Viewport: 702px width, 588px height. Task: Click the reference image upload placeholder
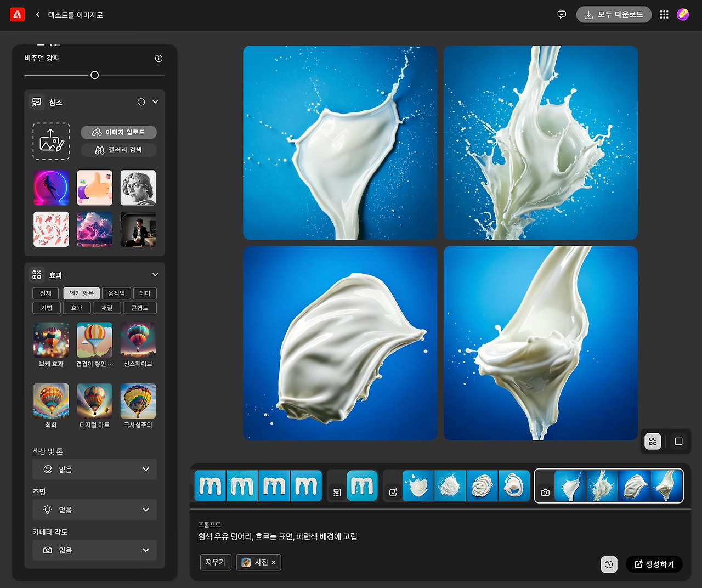[51, 141]
